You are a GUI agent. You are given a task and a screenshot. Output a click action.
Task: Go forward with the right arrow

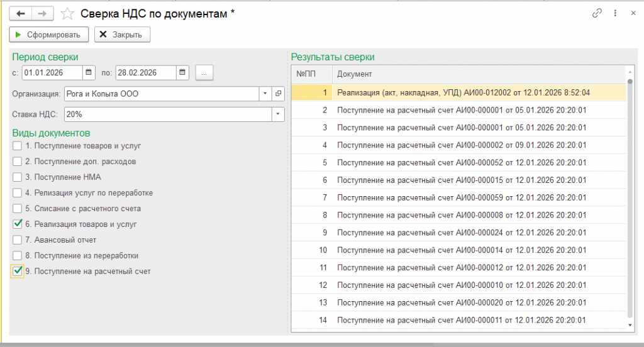point(42,13)
